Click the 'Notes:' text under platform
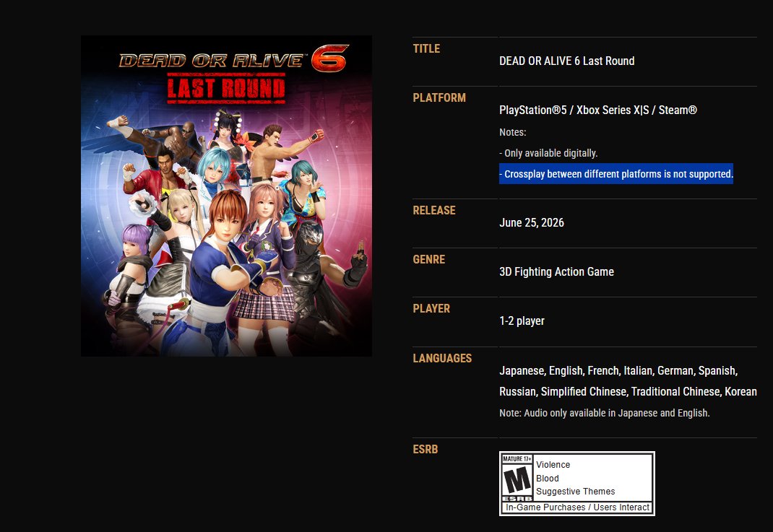Viewport: 773px width, 532px height. click(513, 132)
